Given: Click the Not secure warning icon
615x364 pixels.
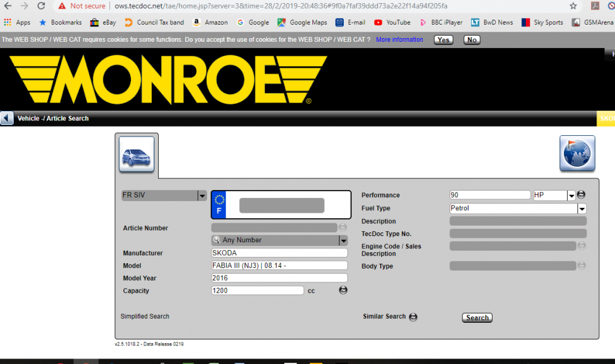Looking at the screenshot, I should point(62,6).
